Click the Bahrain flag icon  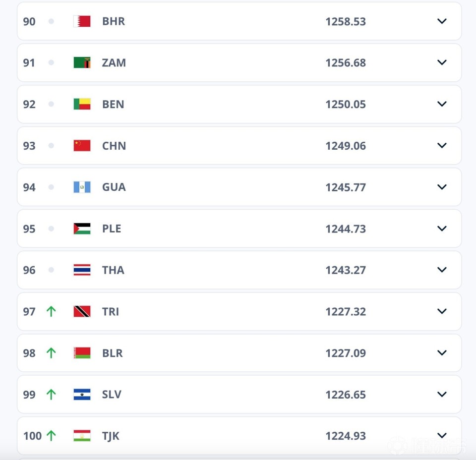(82, 21)
